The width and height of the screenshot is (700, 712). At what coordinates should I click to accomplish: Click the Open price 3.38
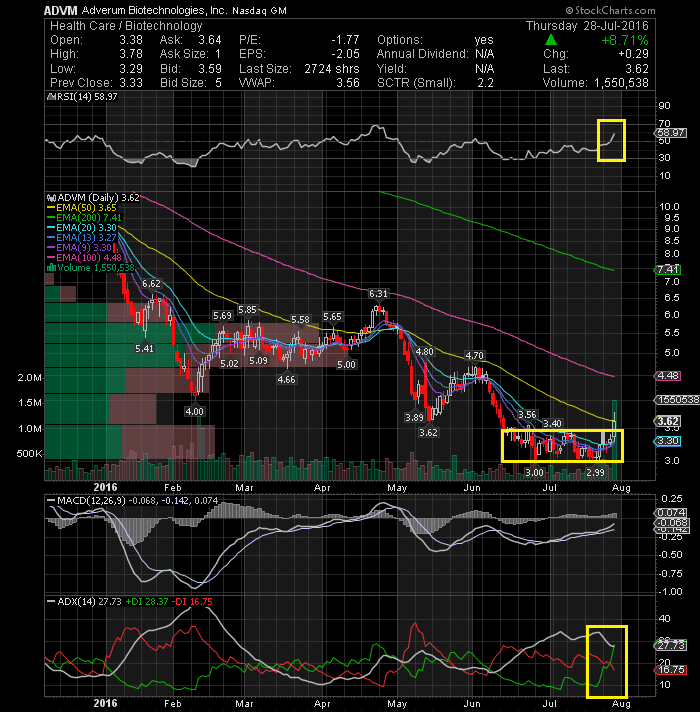pos(131,40)
